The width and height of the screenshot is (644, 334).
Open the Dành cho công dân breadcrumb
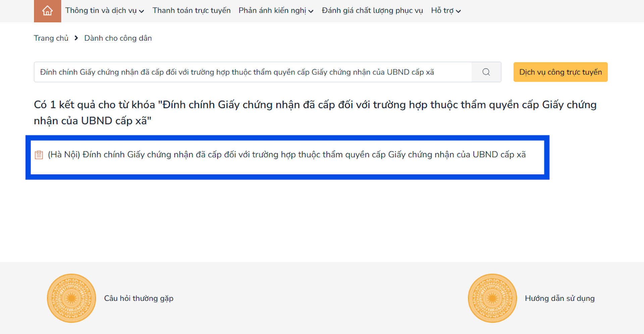(x=118, y=38)
